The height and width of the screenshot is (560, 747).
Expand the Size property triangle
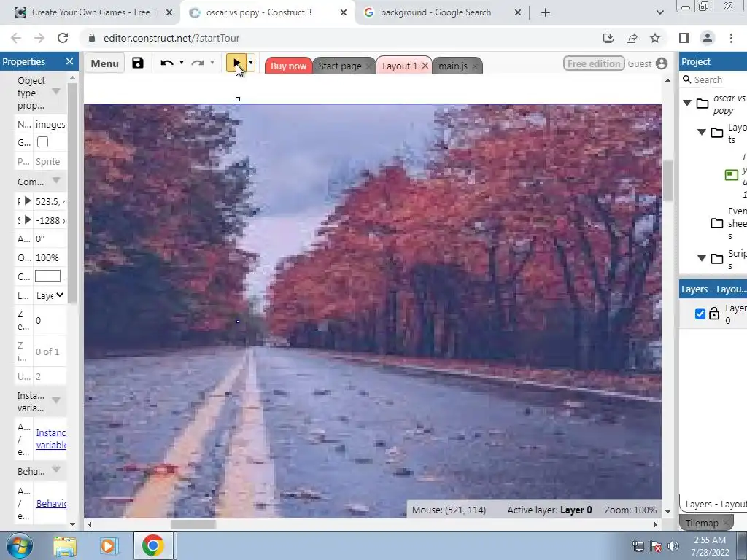click(x=28, y=219)
